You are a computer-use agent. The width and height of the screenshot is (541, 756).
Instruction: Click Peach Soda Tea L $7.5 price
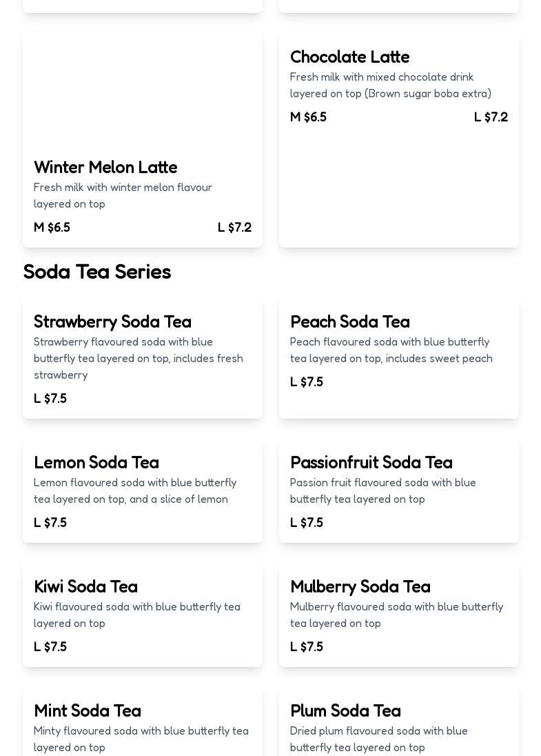[307, 382]
